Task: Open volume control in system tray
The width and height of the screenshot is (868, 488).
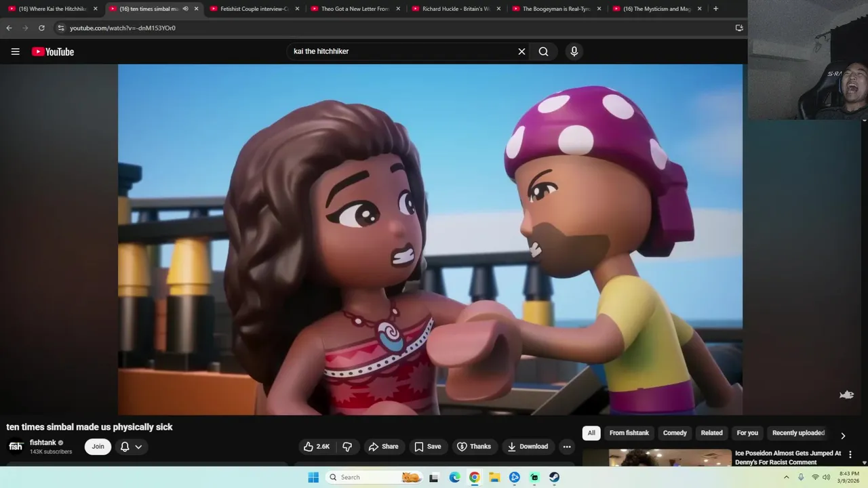Action: pos(826,477)
